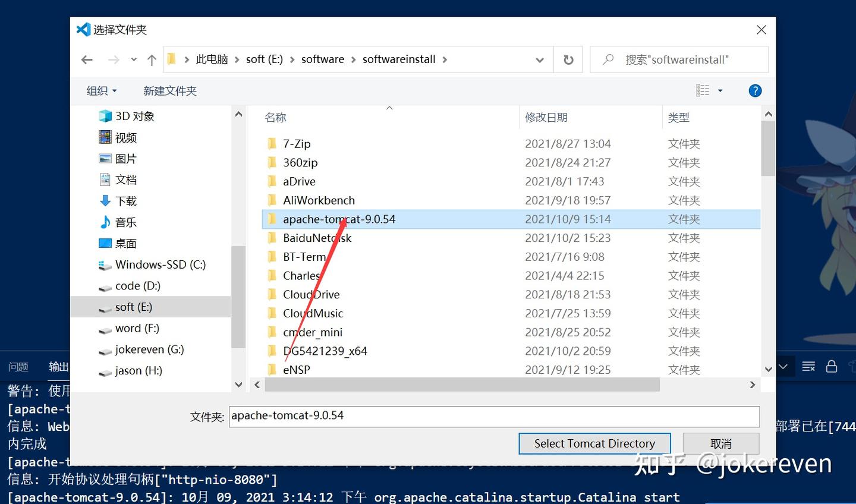The width and height of the screenshot is (856, 504).
Task: Click the 文件夹 name input field
Action: [495, 416]
